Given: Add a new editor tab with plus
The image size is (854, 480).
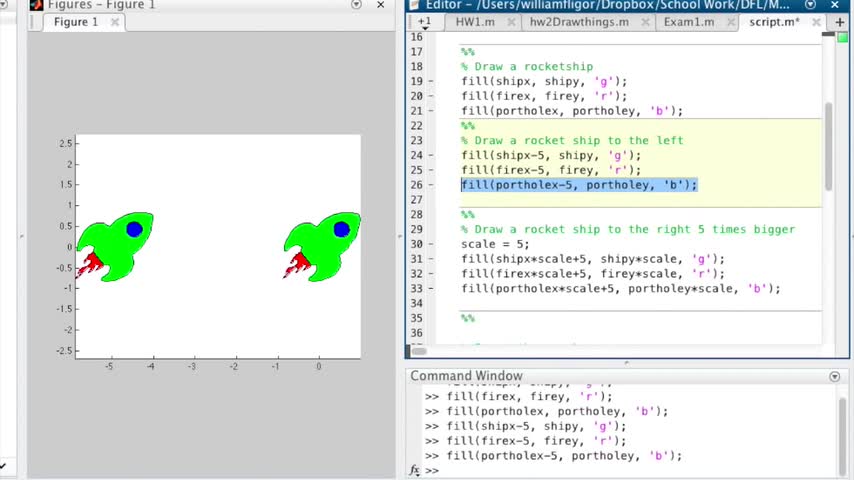Looking at the screenshot, I should point(839,22).
